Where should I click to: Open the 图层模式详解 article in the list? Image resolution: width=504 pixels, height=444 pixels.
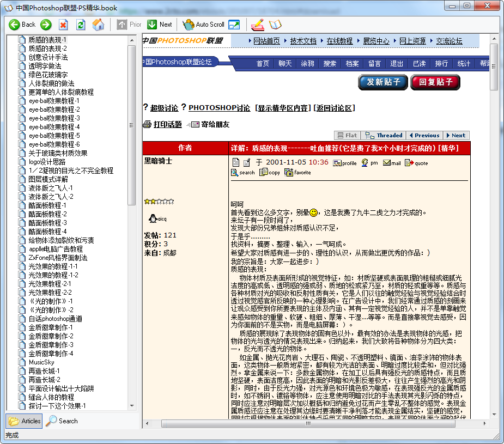[48, 179]
